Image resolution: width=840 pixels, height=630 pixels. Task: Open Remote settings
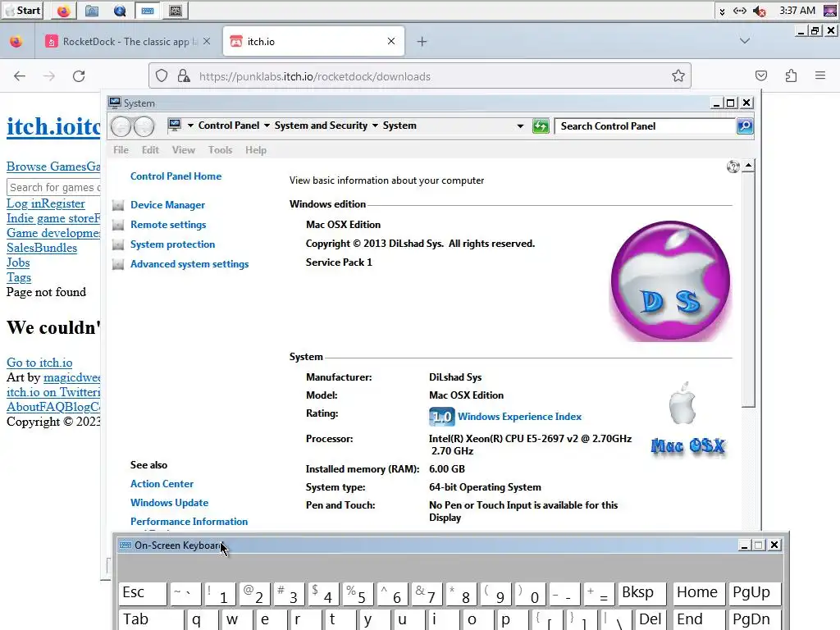pos(168,225)
